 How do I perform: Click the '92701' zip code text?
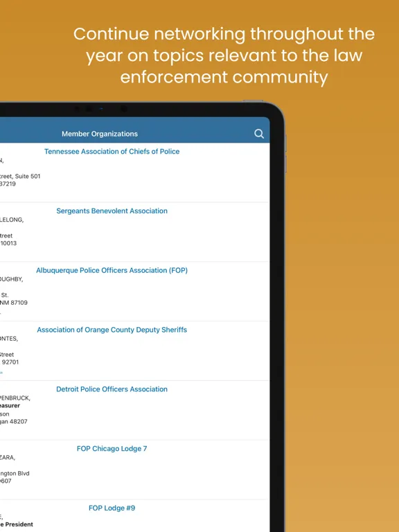click(10, 362)
